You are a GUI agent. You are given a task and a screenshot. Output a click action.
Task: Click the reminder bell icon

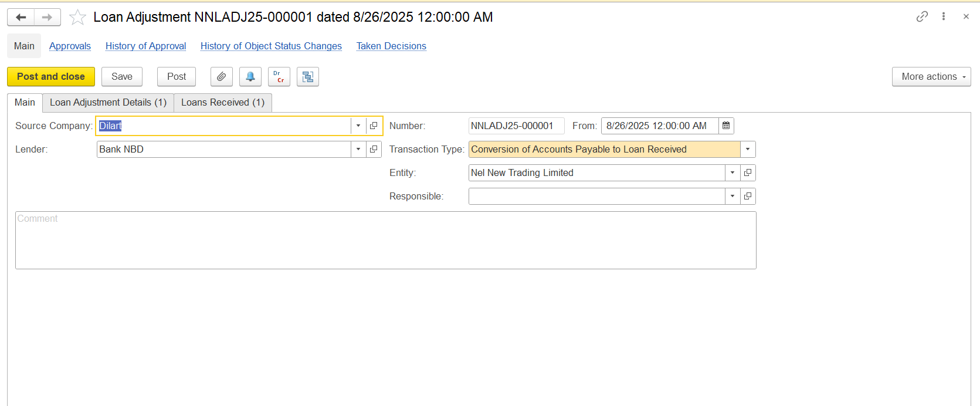[250, 77]
